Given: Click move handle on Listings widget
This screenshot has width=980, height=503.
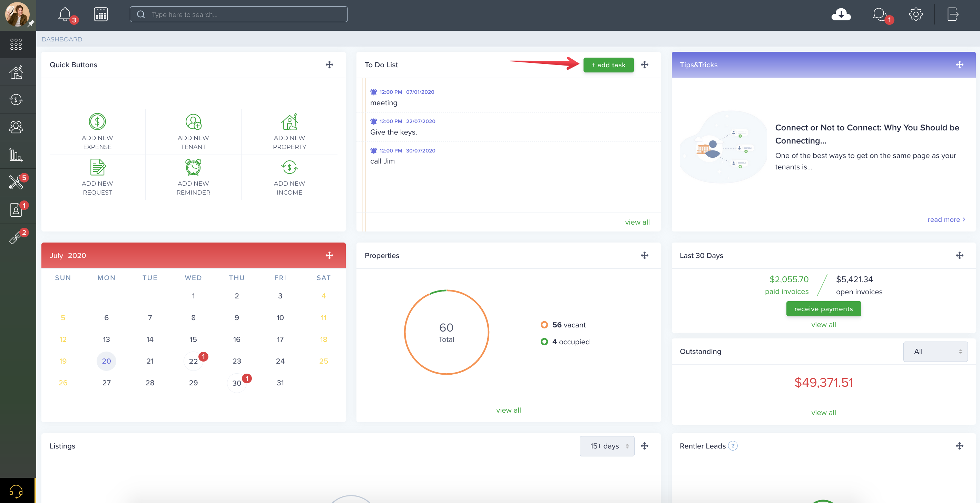Looking at the screenshot, I should point(645,446).
